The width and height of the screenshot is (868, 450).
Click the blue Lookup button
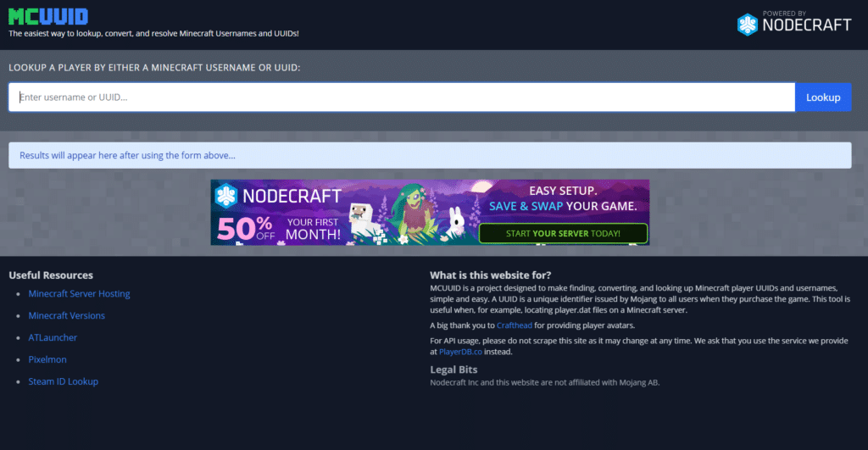click(823, 97)
